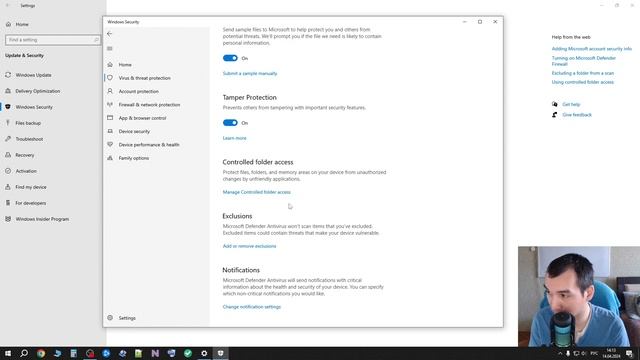Open Turning on Microsoft Defender Firewall help link
Screen dimensions: 640x360
click(584, 61)
